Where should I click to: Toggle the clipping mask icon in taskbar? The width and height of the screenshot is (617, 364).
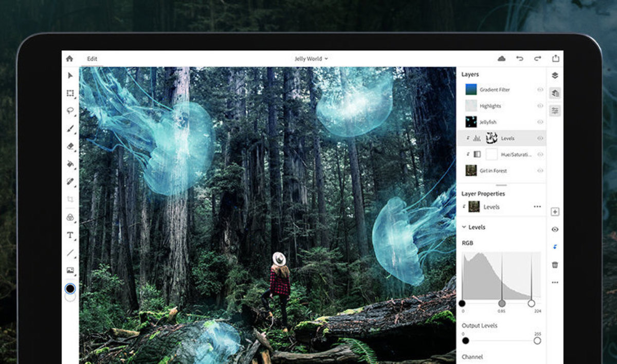(555, 247)
